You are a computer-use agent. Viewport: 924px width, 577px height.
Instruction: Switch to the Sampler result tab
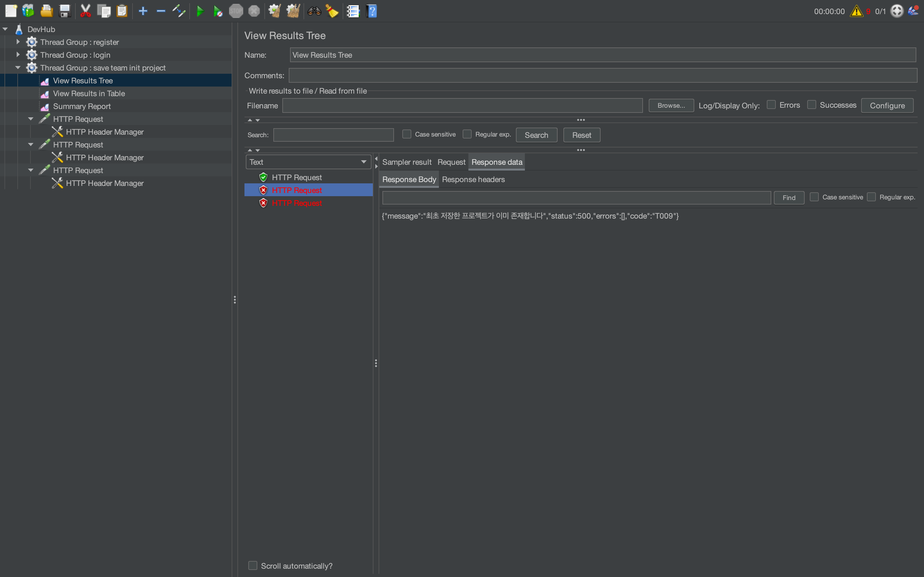click(x=406, y=162)
